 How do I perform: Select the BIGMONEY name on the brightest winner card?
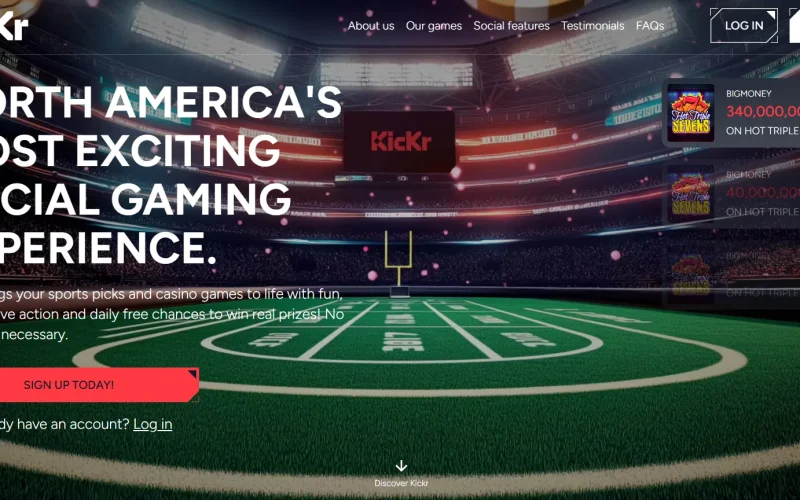[748, 93]
